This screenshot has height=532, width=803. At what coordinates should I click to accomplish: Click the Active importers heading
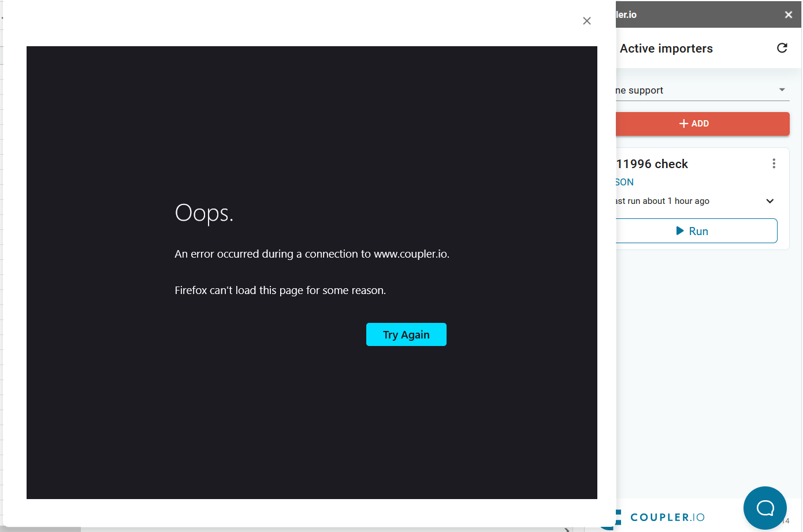[x=666, y=49]
